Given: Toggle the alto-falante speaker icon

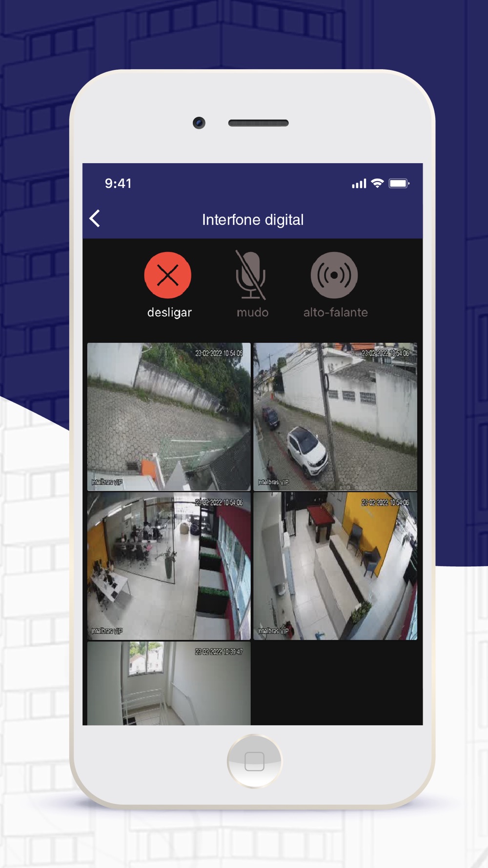Looking at the screenshot, I should [334, 275].
